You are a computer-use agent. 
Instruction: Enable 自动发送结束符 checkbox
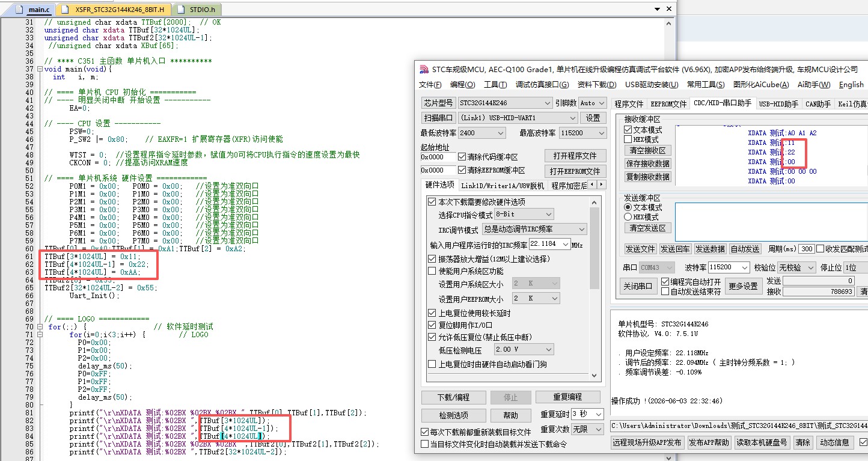[665, 292]
